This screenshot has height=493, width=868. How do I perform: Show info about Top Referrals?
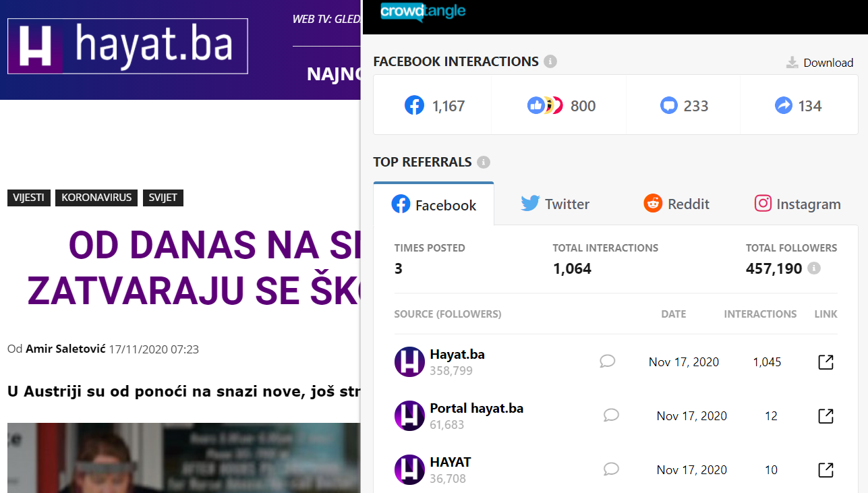point(484,163)
